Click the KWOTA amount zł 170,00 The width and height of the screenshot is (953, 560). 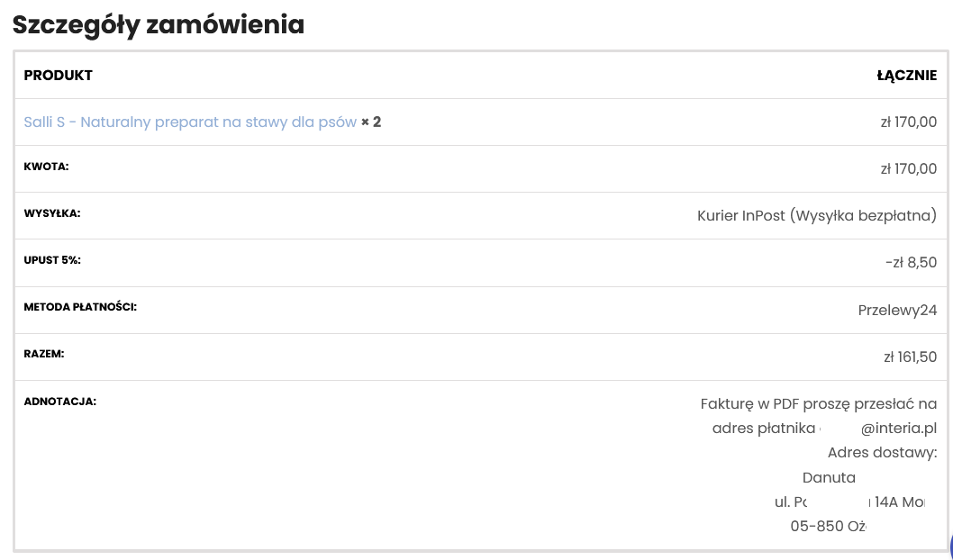tap(909, 169)
